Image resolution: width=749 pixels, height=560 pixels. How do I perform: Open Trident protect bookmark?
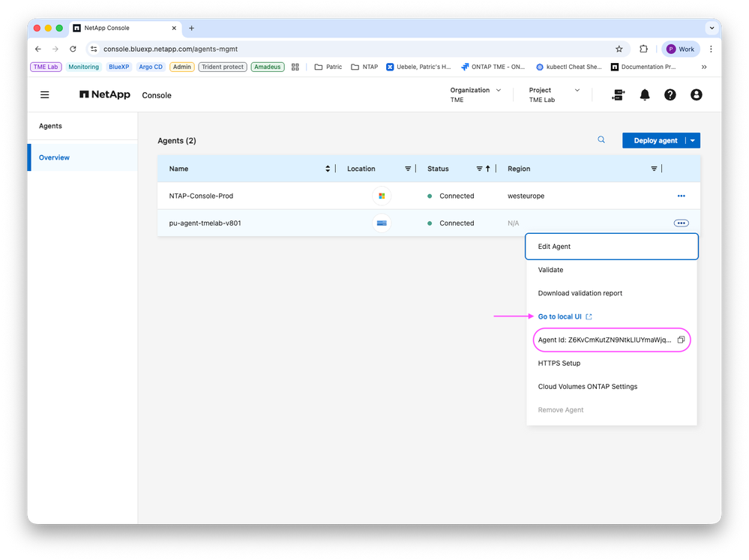point(223,67)
